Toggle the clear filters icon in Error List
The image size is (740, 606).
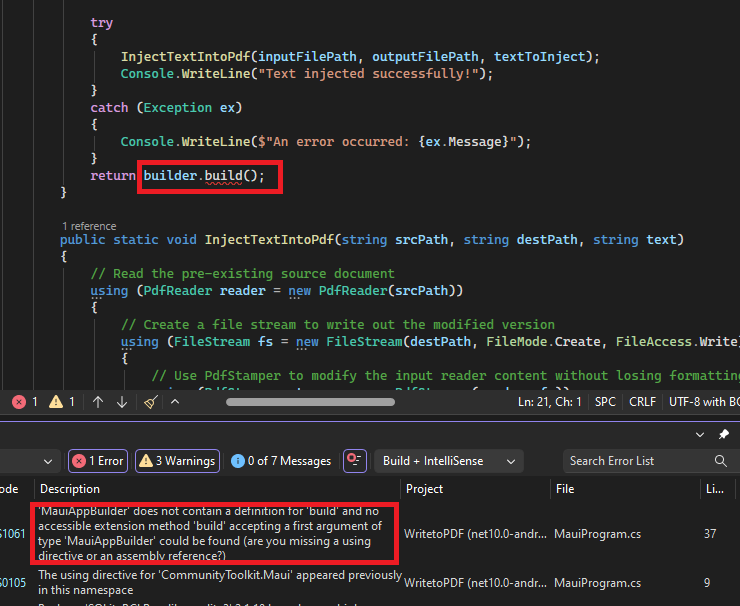[x=355, y=461]
